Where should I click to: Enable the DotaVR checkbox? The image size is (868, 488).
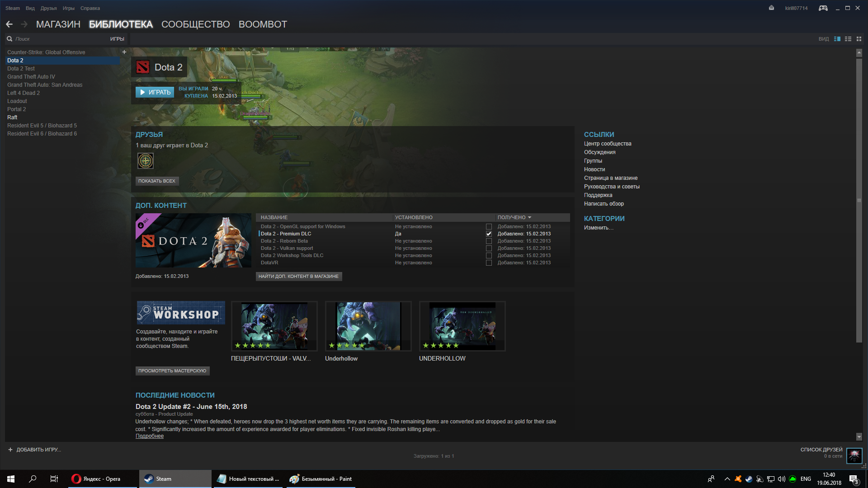click(x=489, y=263)
